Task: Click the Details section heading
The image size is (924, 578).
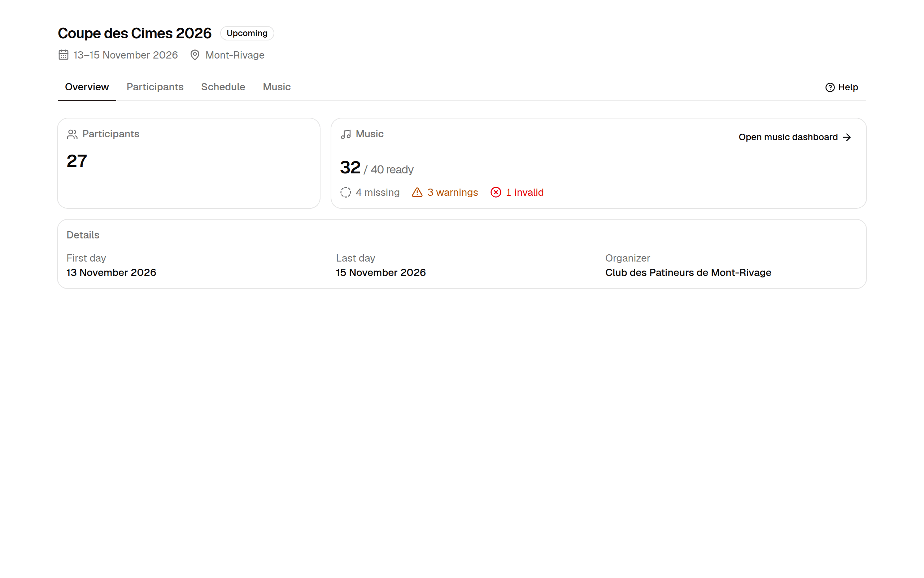Action: pos(83,235)
